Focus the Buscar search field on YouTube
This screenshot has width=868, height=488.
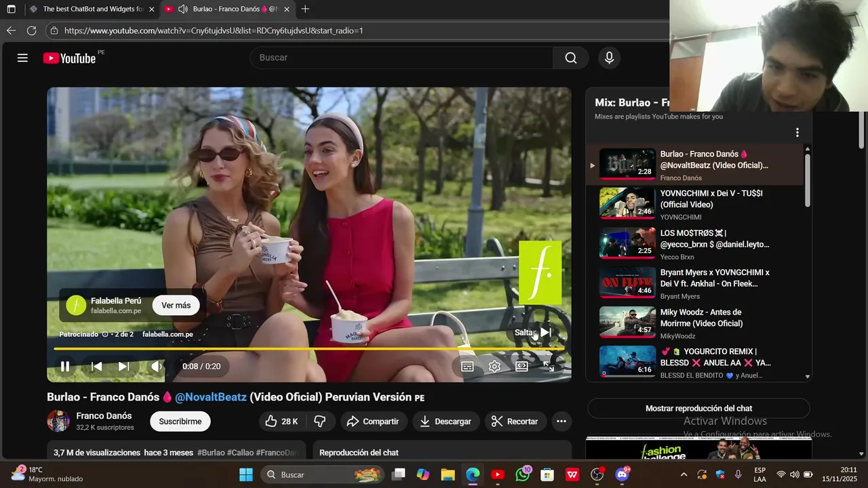coord(401,58)
